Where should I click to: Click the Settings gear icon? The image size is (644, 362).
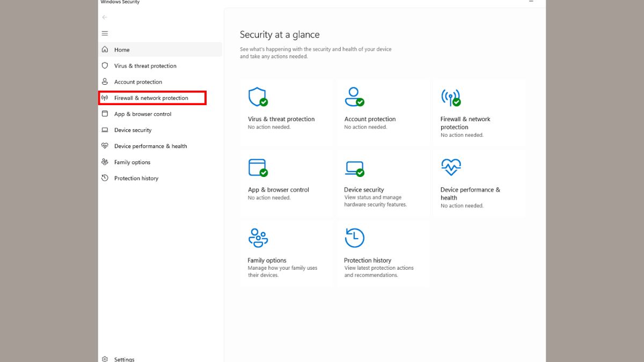coord(105,359)
